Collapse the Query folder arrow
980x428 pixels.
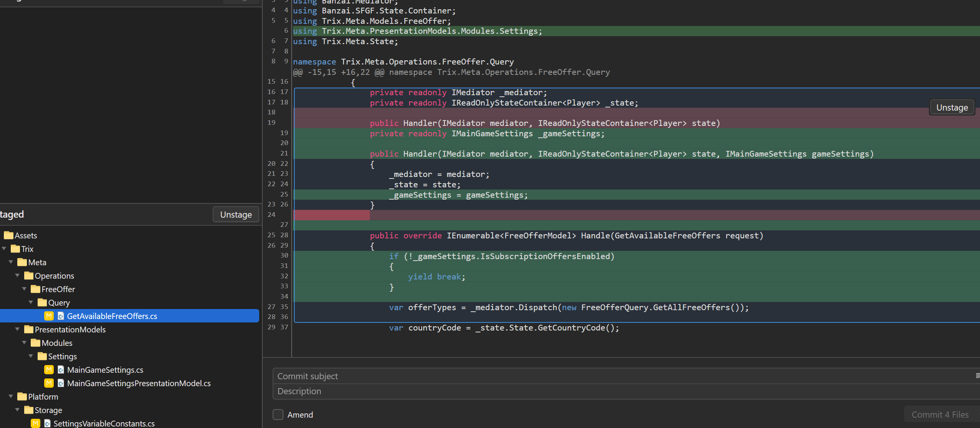31,302
